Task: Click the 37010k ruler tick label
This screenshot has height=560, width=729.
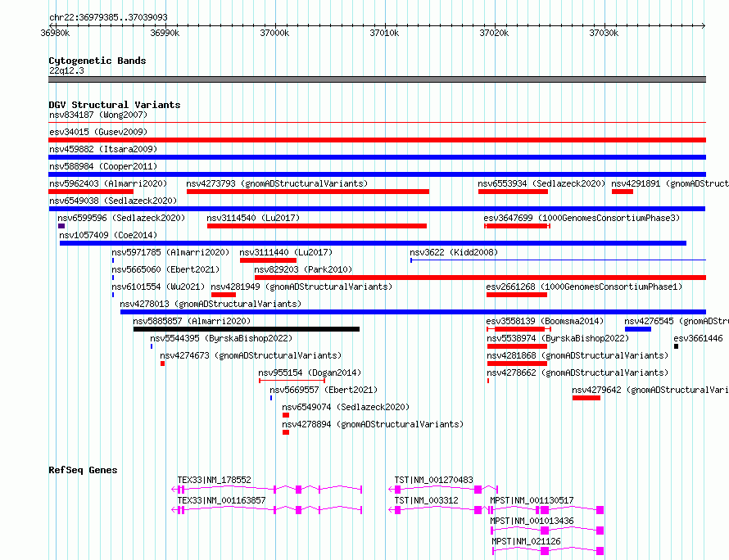Action: point(384,33)
